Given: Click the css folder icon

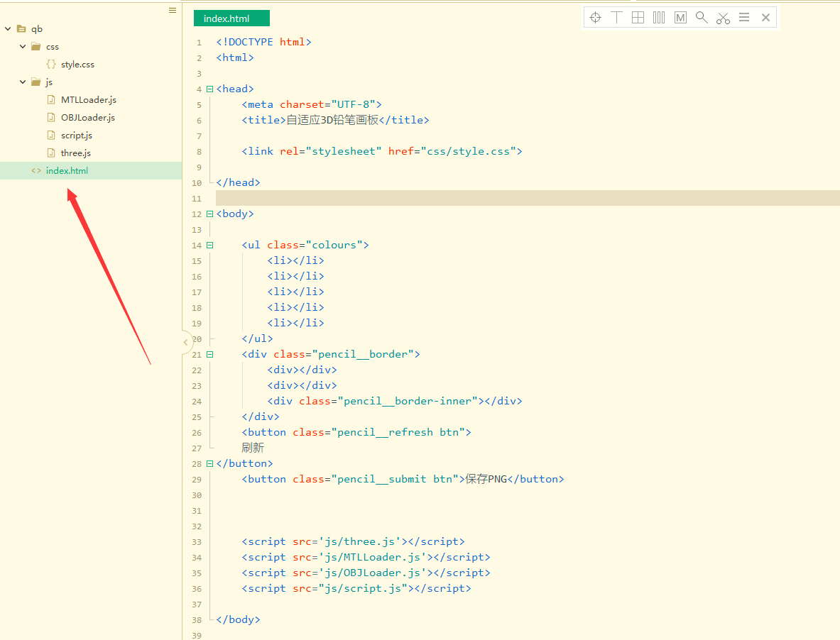Looking at the screenshot, I should pyautogui.click(x=36, y=47).
